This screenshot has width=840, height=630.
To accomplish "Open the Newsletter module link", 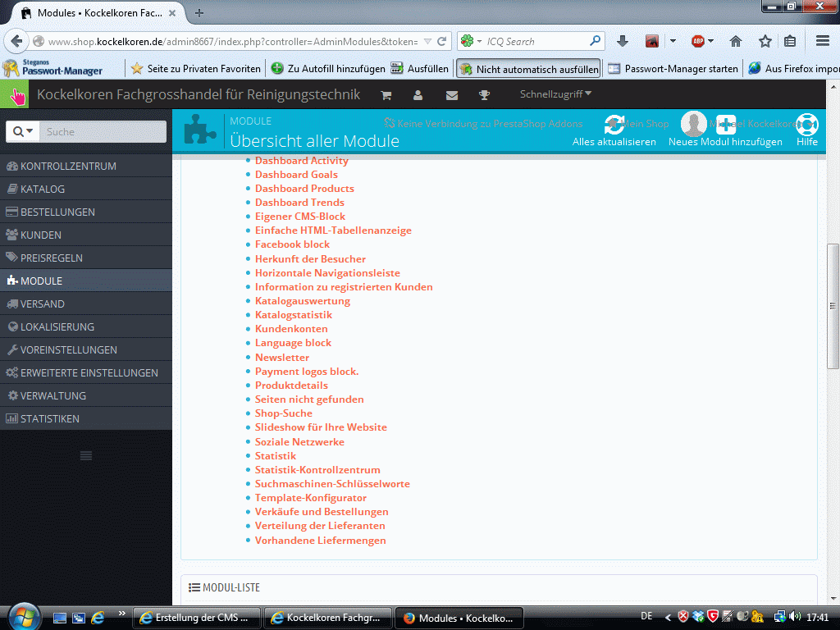I will point(282,358).
